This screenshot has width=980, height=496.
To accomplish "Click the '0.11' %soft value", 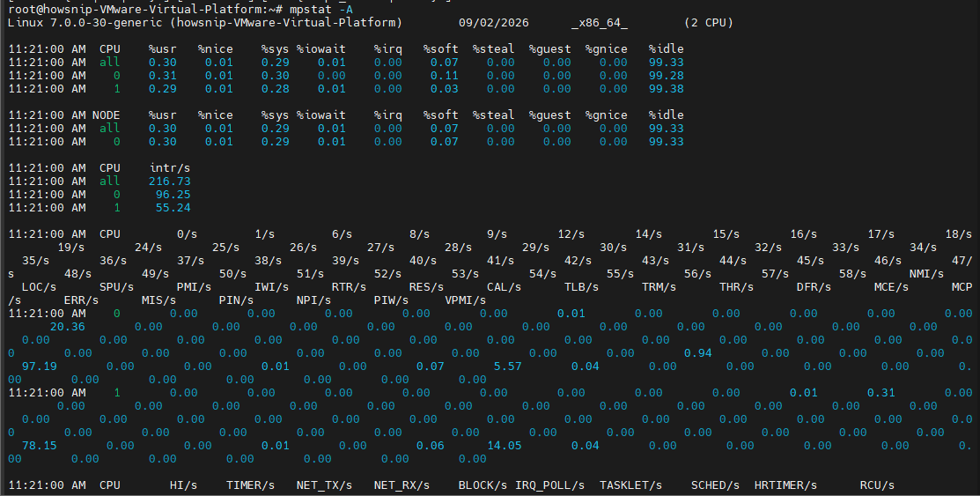I will pos(445,76).
